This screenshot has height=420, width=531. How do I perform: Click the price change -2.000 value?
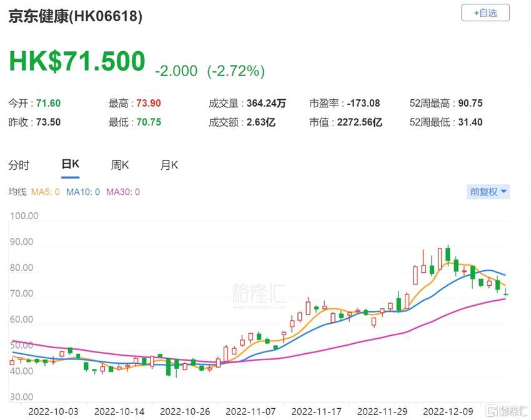pos(176,71)
